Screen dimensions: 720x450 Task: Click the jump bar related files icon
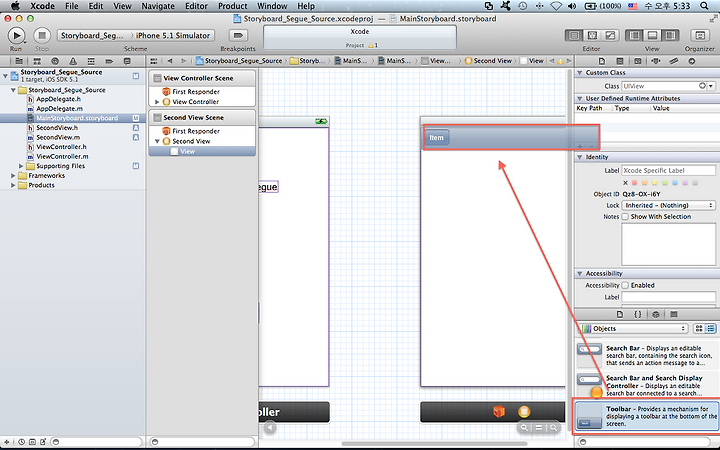[x=154, y=61]
